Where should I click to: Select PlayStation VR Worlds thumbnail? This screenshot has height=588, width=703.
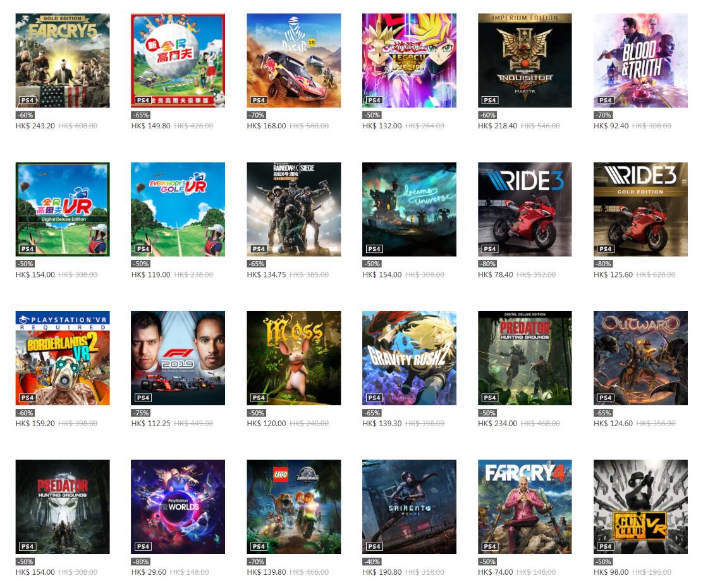click(178, 507)
